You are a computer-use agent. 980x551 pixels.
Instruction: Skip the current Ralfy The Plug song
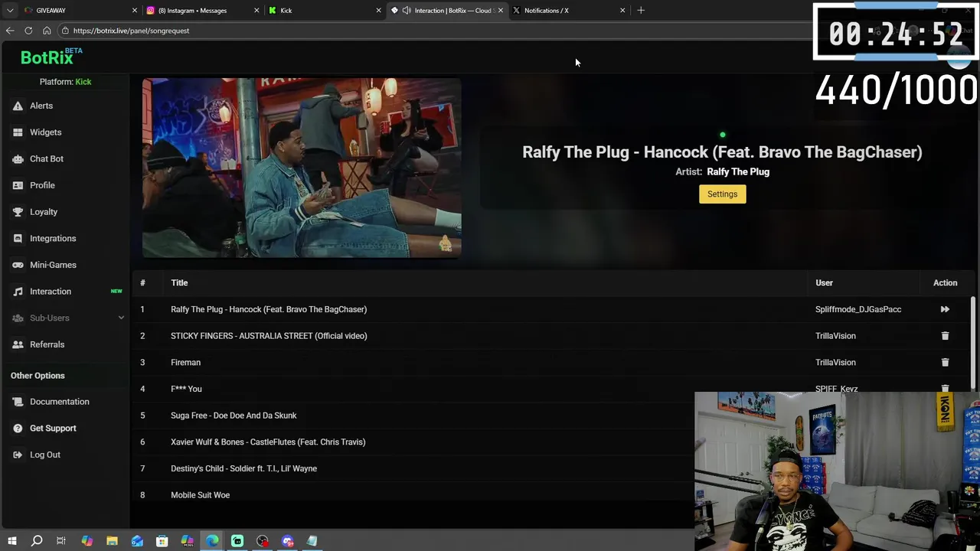(945, 309)
